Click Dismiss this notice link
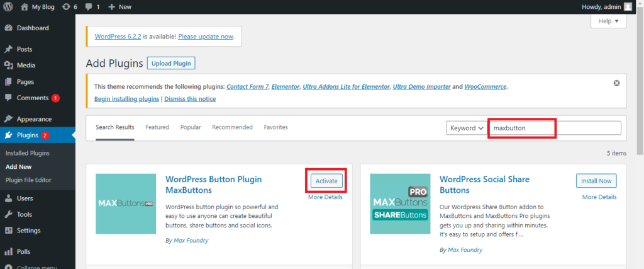This screenshot has width=644, height=269. tap(190, 99)
